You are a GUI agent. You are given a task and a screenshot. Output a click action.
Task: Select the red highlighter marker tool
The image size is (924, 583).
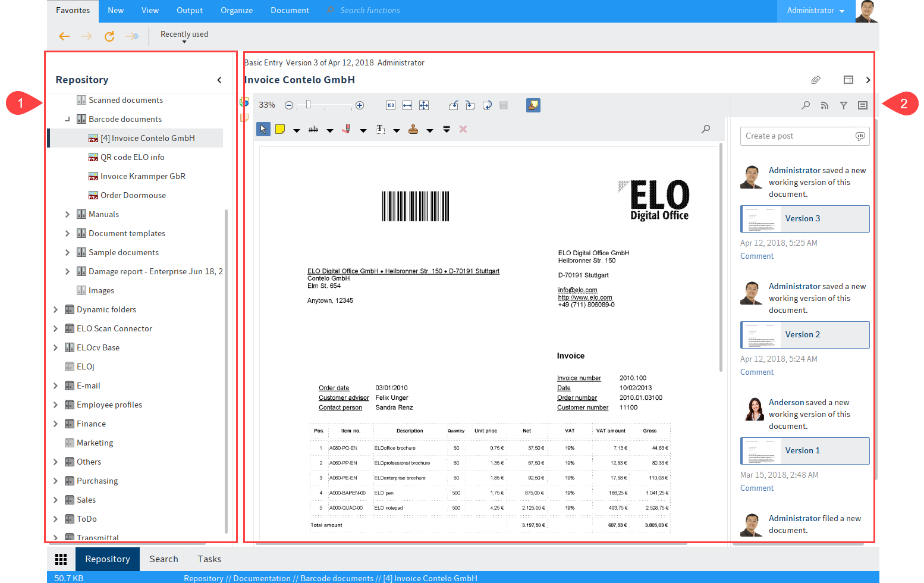(x=346, y=129)
